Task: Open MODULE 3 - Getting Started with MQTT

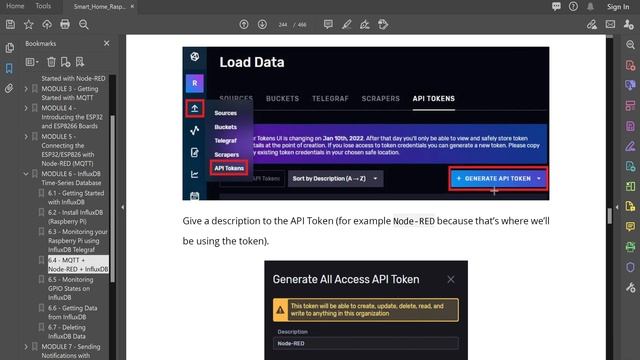Action: (70, 93)
